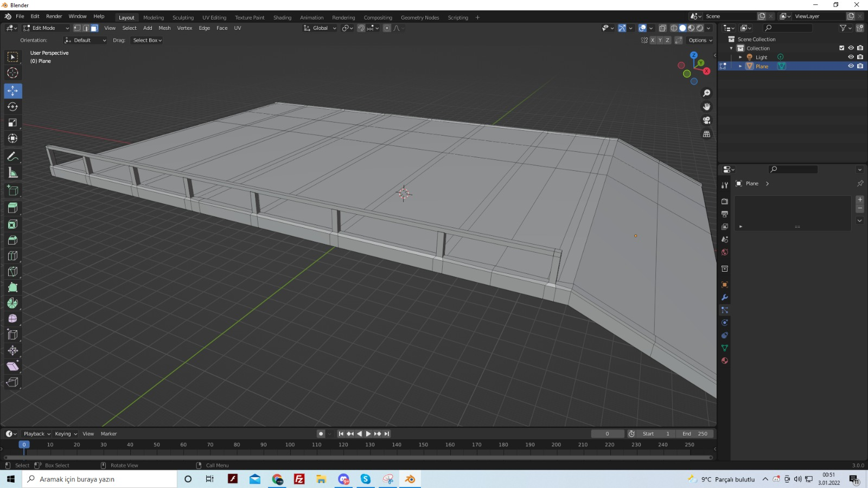This screenshot has height=488, width=868.
Task: Open the Modifier wrench properties tab
Action: pos(724,297)
